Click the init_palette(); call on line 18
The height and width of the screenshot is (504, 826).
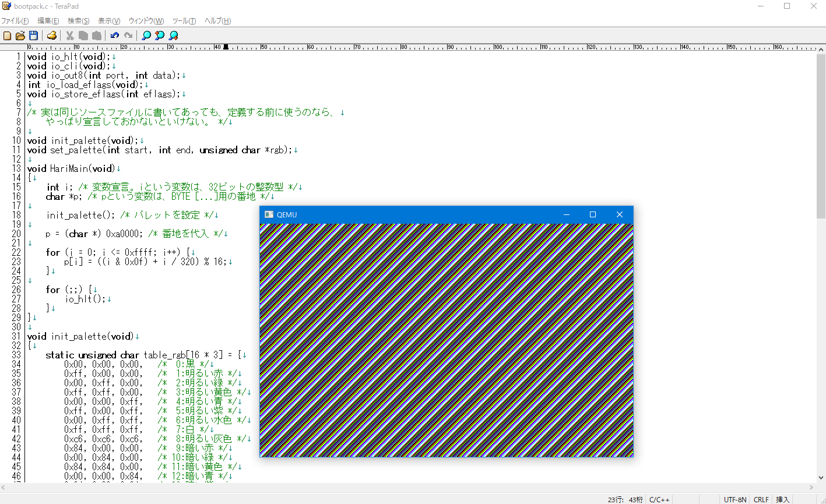point(80,215)
